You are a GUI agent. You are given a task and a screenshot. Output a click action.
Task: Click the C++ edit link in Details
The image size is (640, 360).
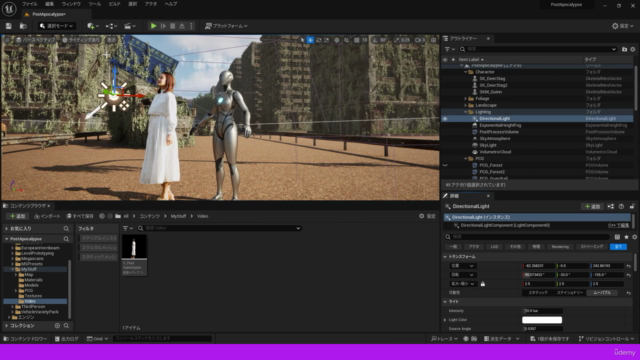coord(618,225)
